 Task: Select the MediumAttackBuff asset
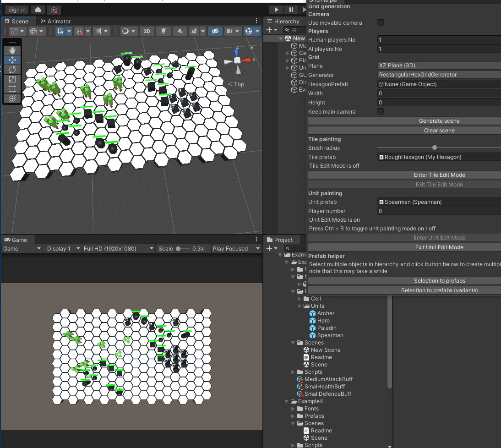coord(328,379)
